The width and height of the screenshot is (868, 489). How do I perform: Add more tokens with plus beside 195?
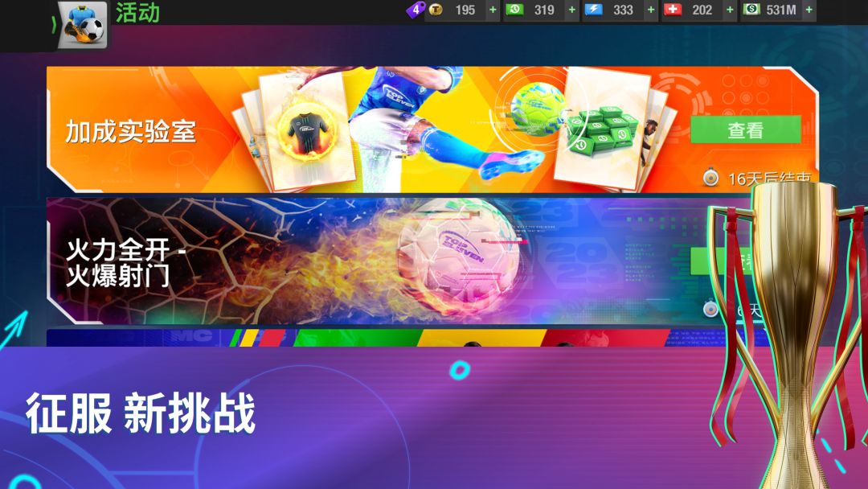(x=493, y=10)
